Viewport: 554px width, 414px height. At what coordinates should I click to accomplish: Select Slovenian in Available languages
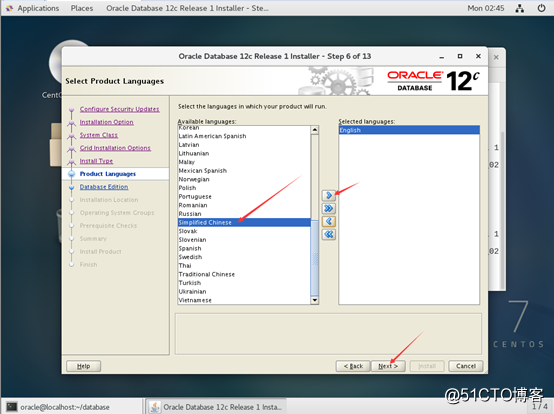click(244, 239)
